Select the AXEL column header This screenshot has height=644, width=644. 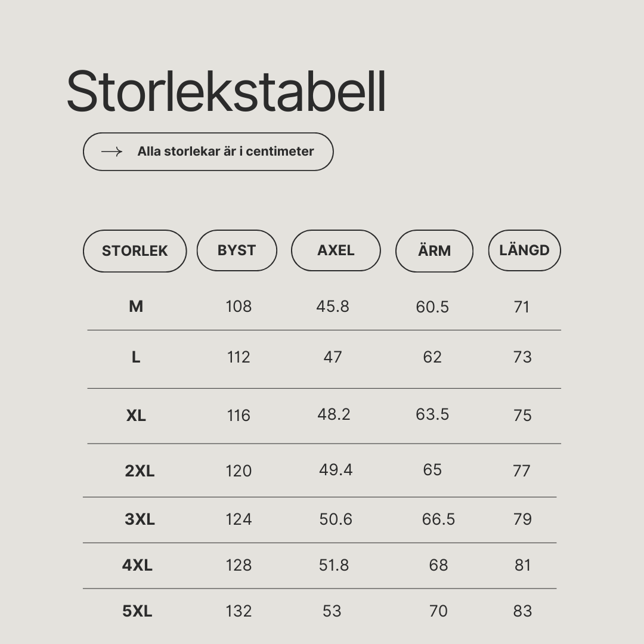(x=336, y=250)
